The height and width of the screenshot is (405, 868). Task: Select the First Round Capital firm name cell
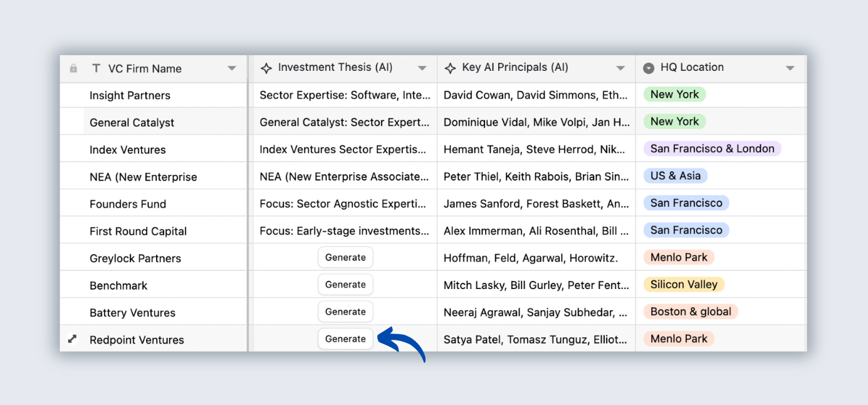click(x=154, y=231)
